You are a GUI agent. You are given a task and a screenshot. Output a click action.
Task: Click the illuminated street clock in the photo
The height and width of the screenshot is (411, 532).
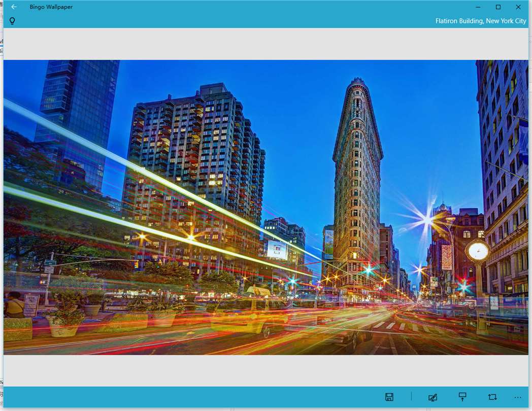(478, 251)
